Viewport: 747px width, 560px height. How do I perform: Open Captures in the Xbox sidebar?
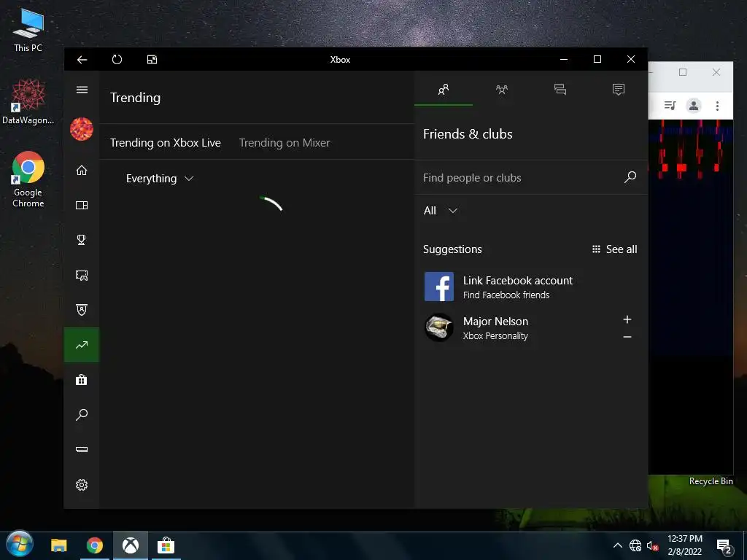82,275
